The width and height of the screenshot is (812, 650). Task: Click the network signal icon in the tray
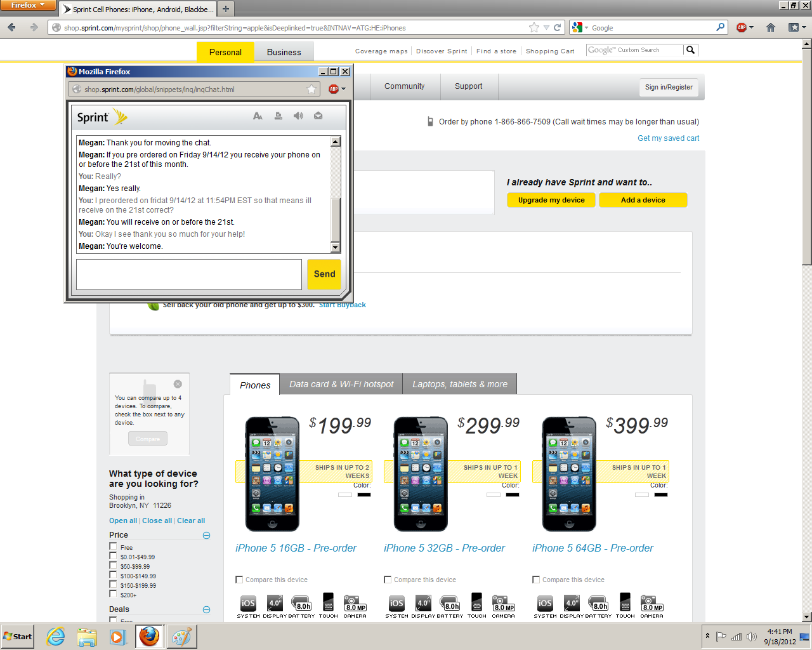[x=737, y=637]
